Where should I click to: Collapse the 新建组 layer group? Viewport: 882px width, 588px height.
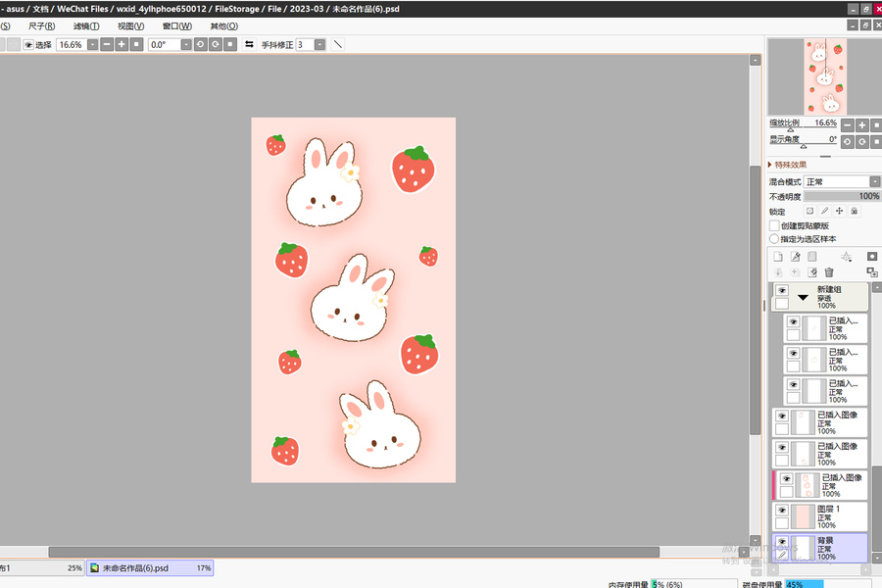[803, 297]
